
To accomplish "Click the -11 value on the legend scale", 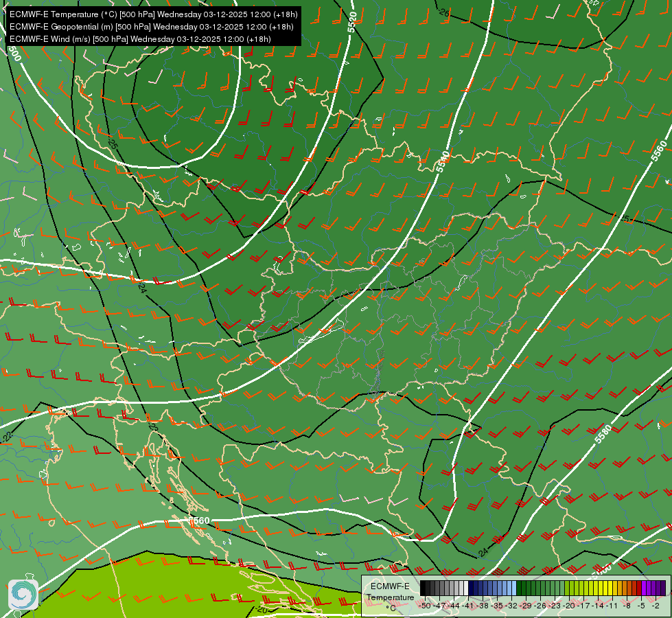I will [613, 606].
